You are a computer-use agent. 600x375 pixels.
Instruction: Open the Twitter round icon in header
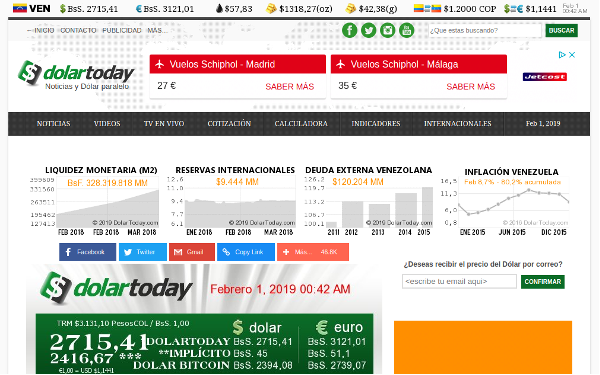368,30
